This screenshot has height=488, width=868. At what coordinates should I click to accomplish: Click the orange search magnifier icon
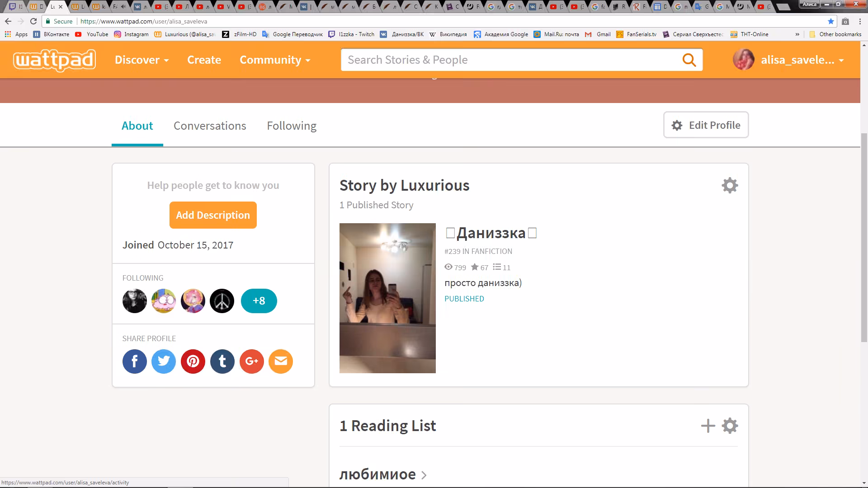click(x=689, y=60)
